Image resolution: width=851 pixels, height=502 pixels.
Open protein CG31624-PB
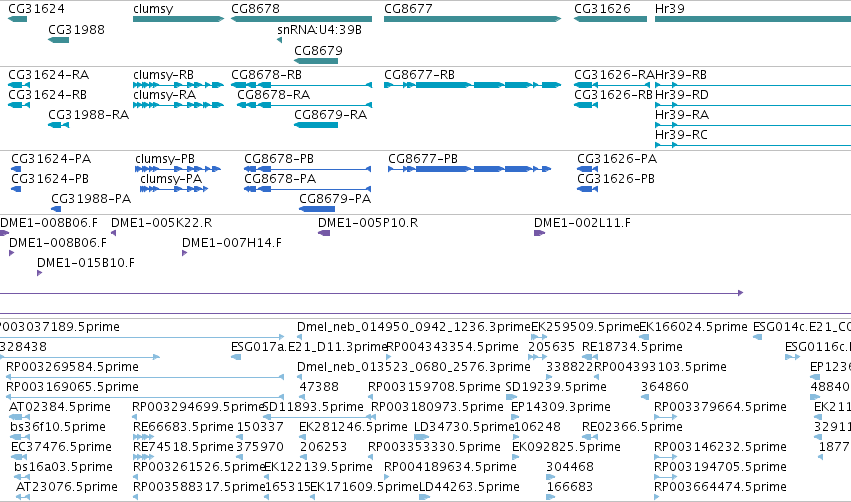(50, 179)
